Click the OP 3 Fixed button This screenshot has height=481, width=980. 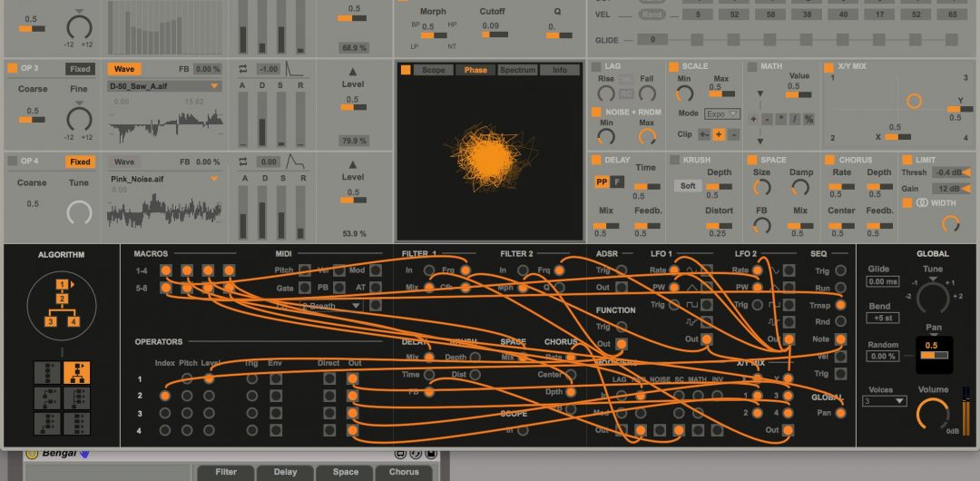(x=80, y=69)
